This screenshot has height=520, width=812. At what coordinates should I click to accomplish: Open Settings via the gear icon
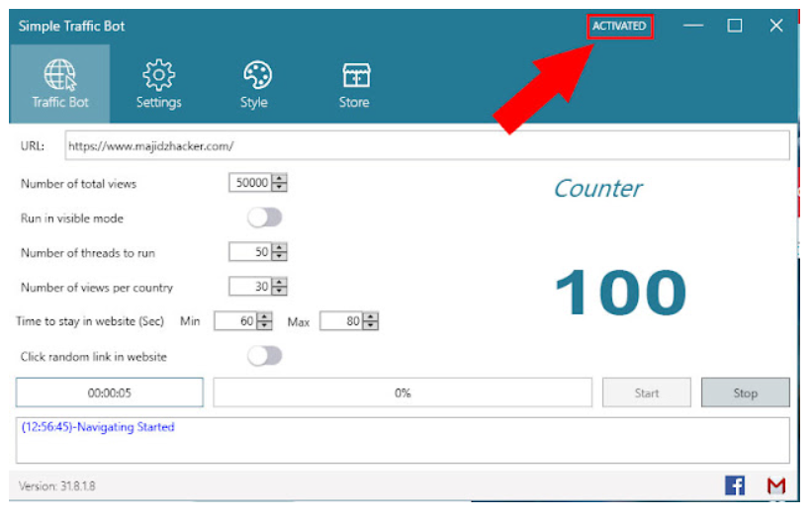pyautogui.click(x=158, y=83)
